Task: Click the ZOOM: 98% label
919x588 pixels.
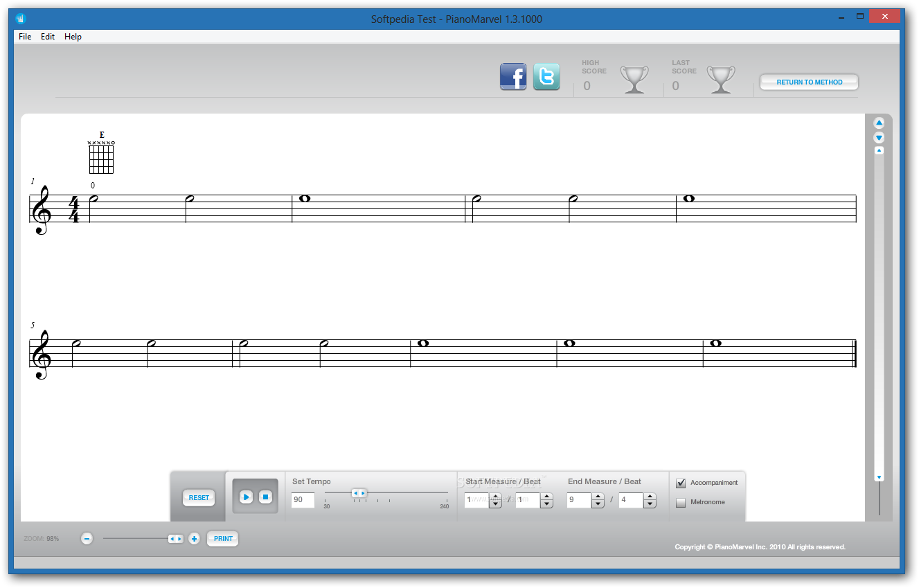Action: pyautogui.click(x=42, y=538)
